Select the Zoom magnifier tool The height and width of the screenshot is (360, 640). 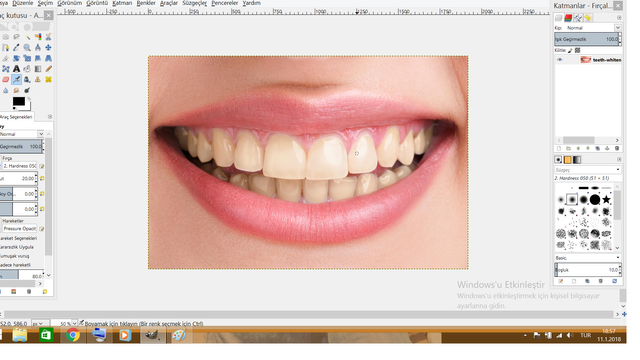pyautogui.click(x=27, y=47)
